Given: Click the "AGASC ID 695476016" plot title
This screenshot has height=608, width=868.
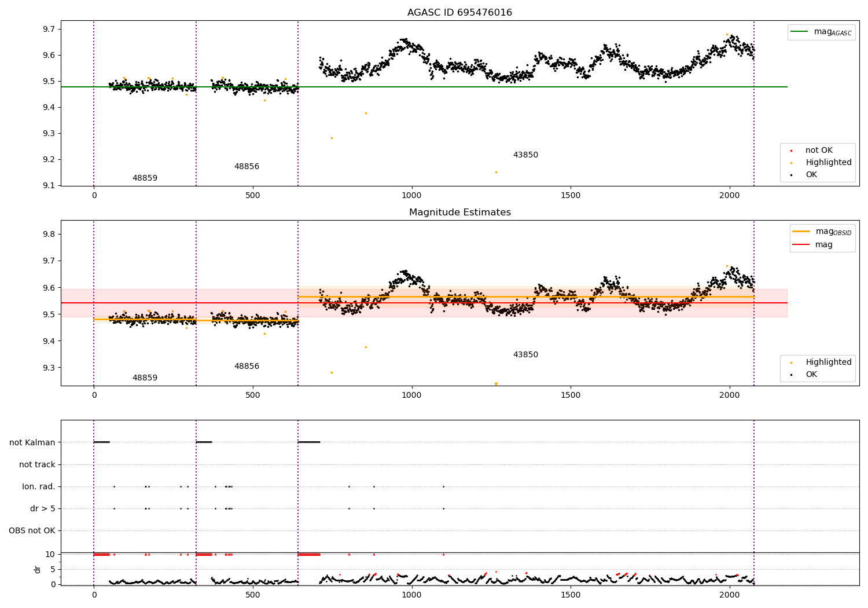Looking at the screenshot, I should 459,13.
